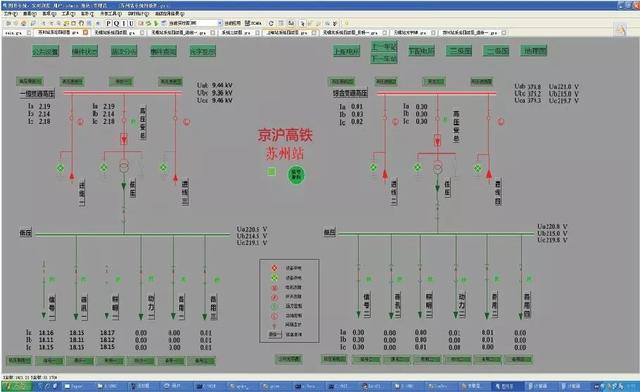This screenshot has height=392, width=640.
Task: Click the Q toolbar letter button
Action: point(116,23)
